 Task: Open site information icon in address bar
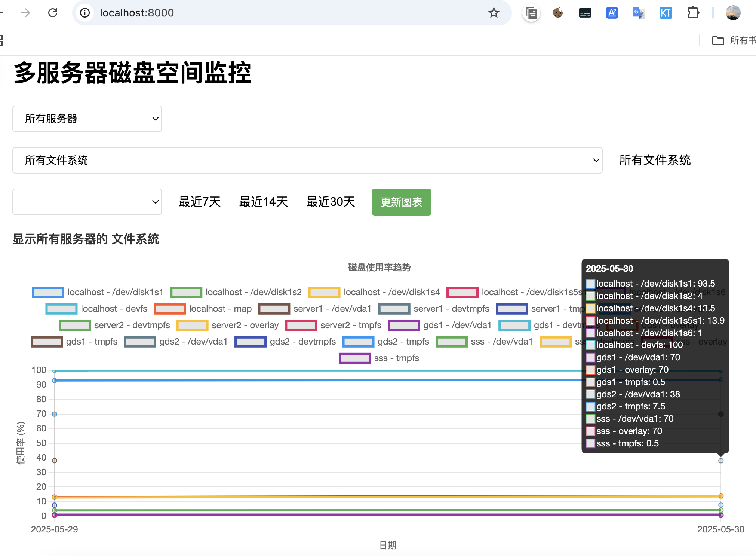pos(85,13)
